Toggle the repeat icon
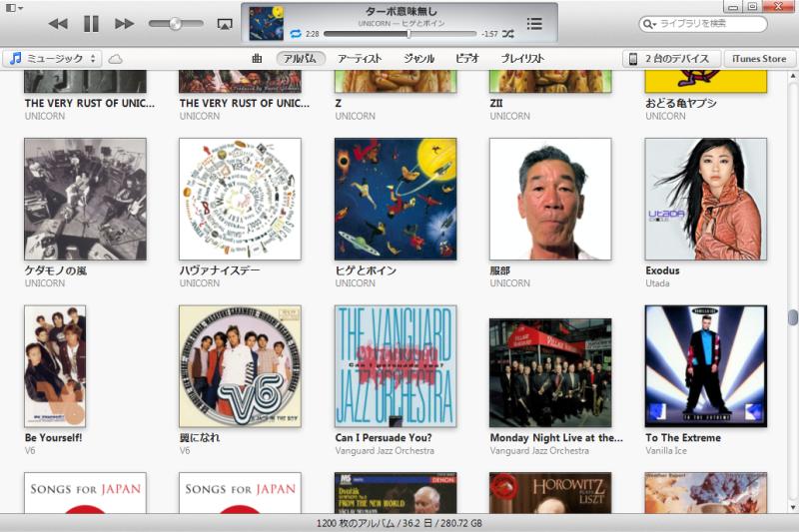 (x=296, y=34)
